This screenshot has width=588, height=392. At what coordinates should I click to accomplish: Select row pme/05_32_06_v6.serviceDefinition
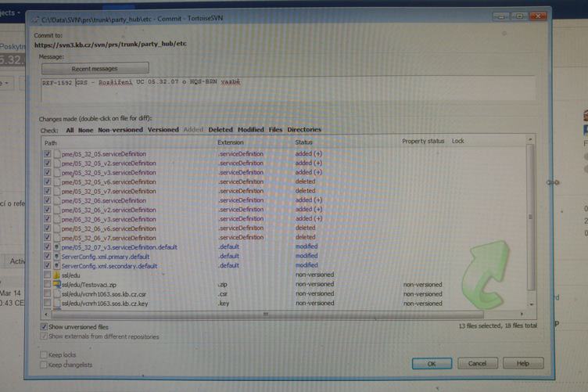click(285, 228)
